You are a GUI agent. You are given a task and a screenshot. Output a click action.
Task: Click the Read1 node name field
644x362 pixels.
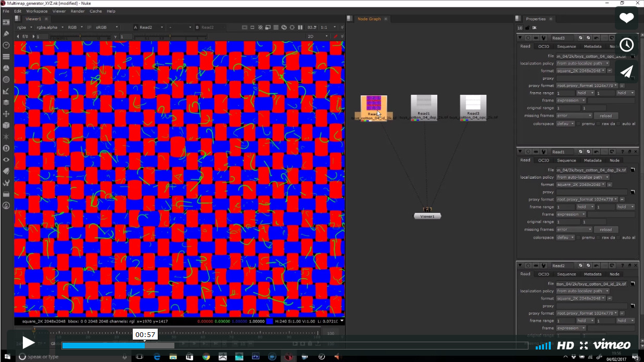562,152
